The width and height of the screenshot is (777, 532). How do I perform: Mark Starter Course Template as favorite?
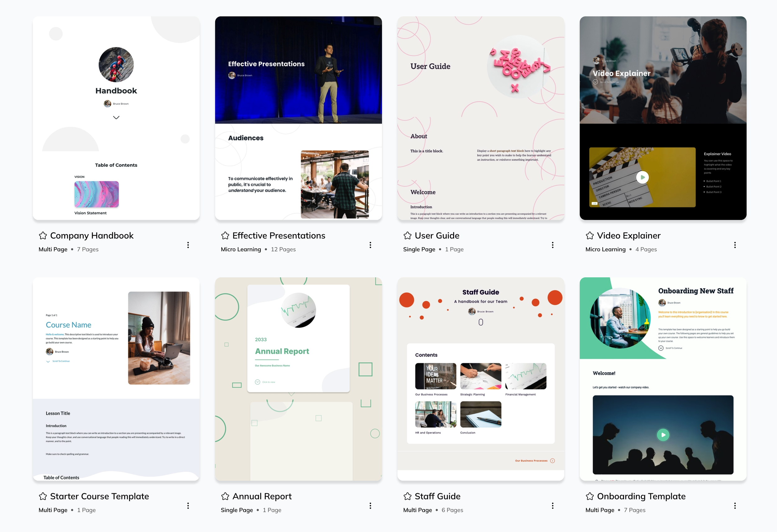(x=43, y=496)
